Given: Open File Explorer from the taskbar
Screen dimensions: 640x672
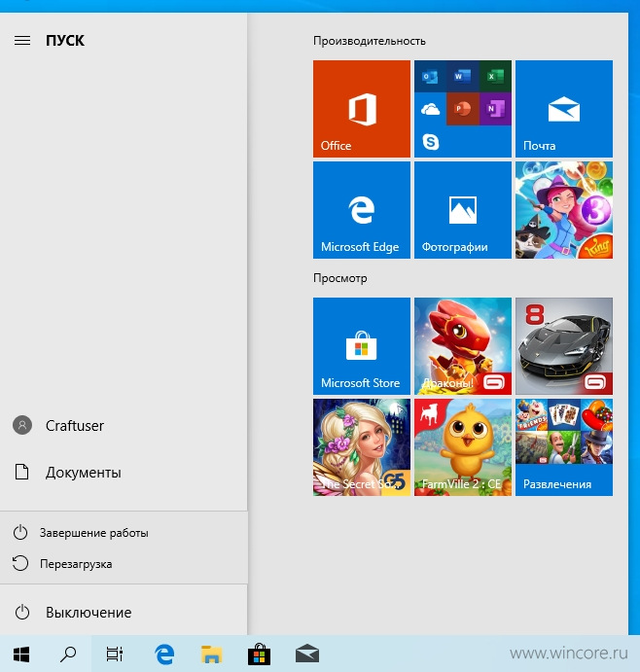Looking at the screenshot, I should tap(212, 654).
